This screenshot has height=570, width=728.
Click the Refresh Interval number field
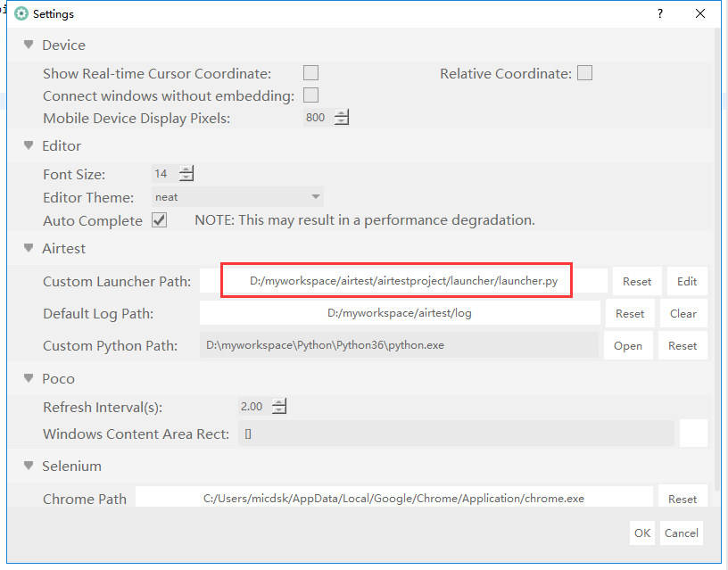(x=254, y=407)
